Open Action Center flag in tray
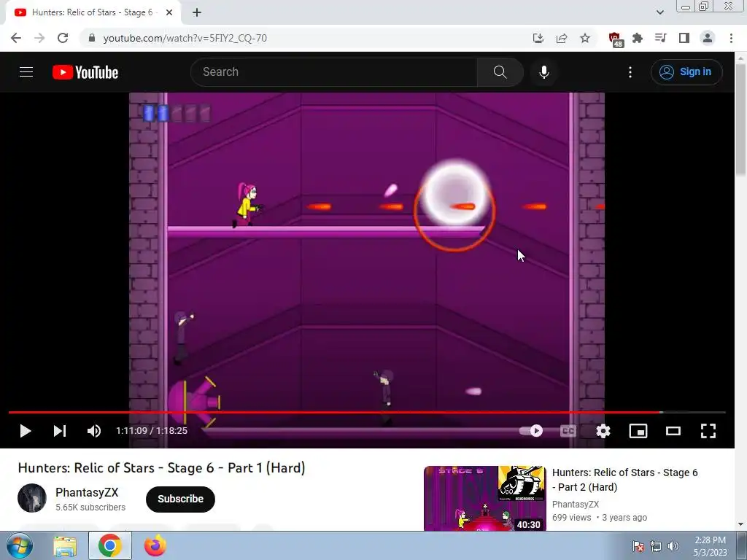The width and height of the screenshot is (747, 560). pyautogui.click(x=638, y=546)
